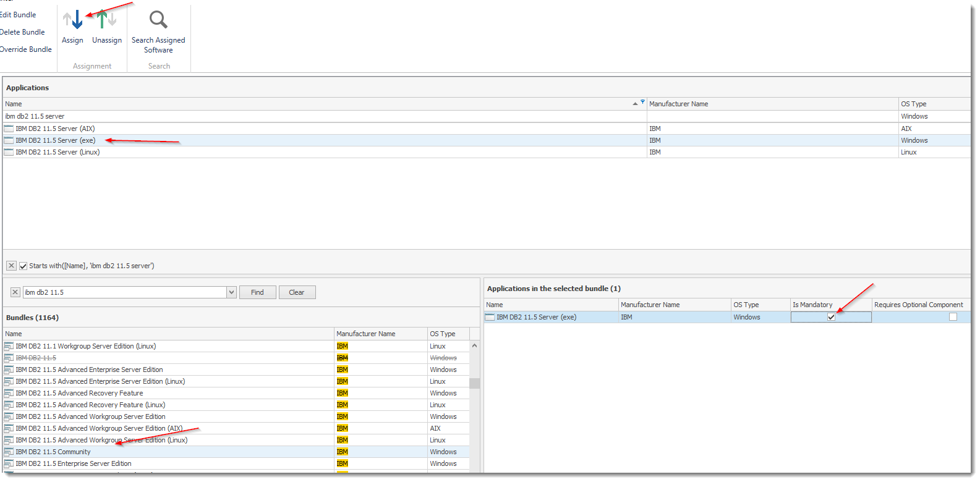Image resolution: width=980 pixels, height=482 pixels.
Task: Open Search Assigned Software magnifier
Action: (158, 20)
